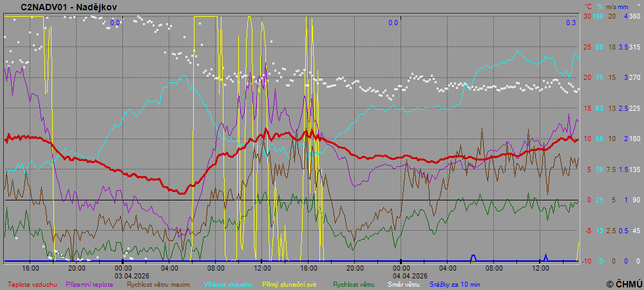Select the purple Přízemní teplota legend label
644x290 pixels.
(x=91, y=284)
